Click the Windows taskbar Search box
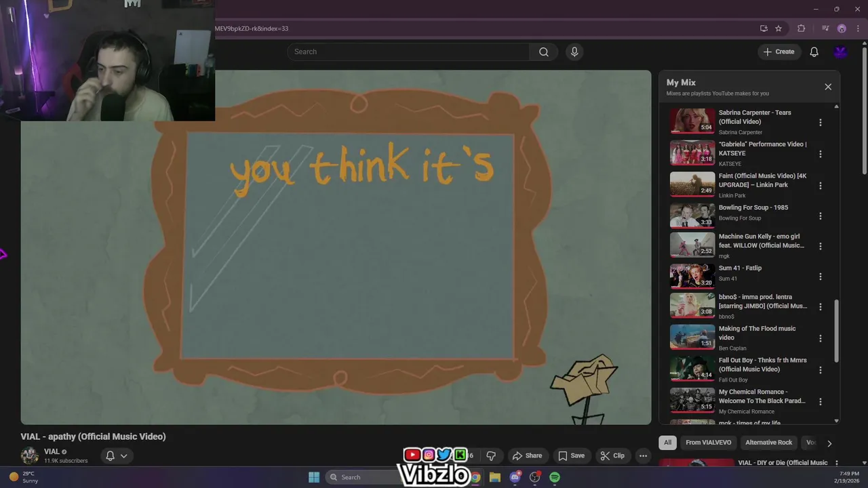Viewport: 868px width, 488px height. pyautogui.click(x=363, y=477)
